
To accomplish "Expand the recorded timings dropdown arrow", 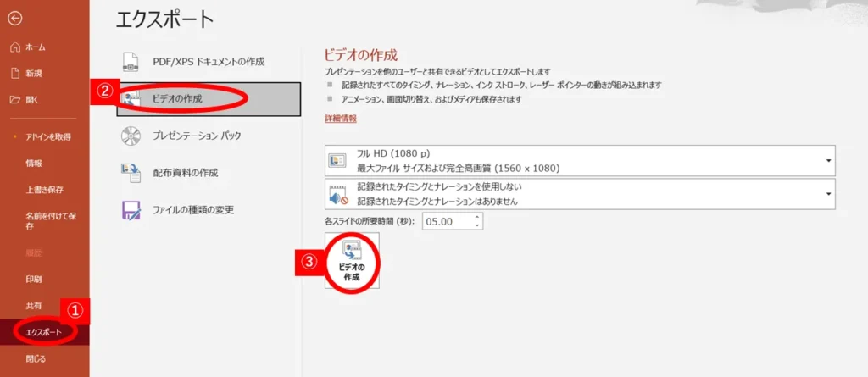I will (x=827, y=195).
